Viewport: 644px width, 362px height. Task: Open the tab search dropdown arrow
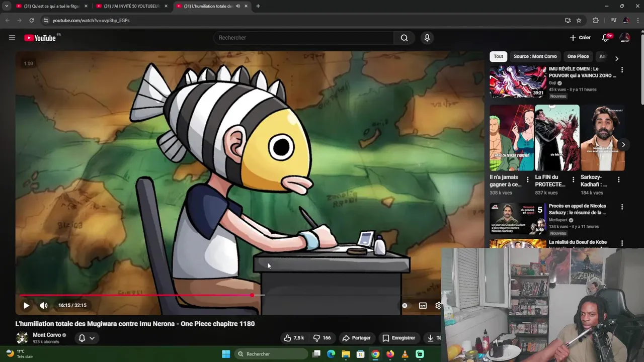point(7,6)
